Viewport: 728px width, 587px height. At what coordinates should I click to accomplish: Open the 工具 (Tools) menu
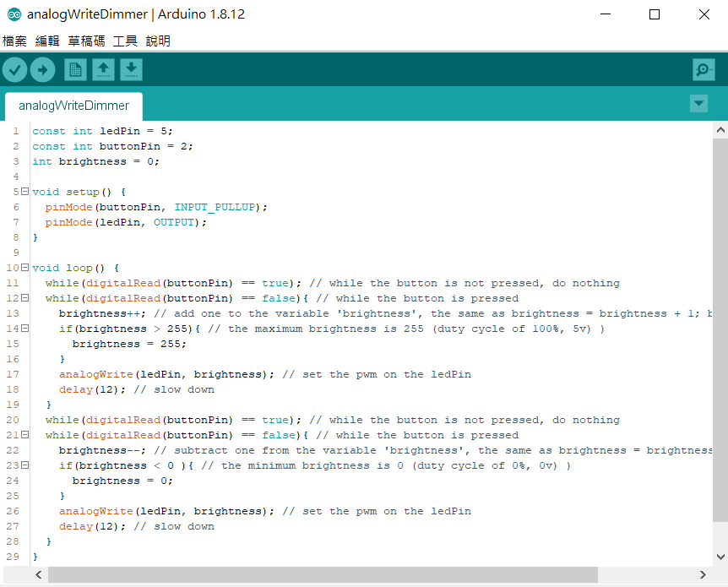[x=125, y=41]
